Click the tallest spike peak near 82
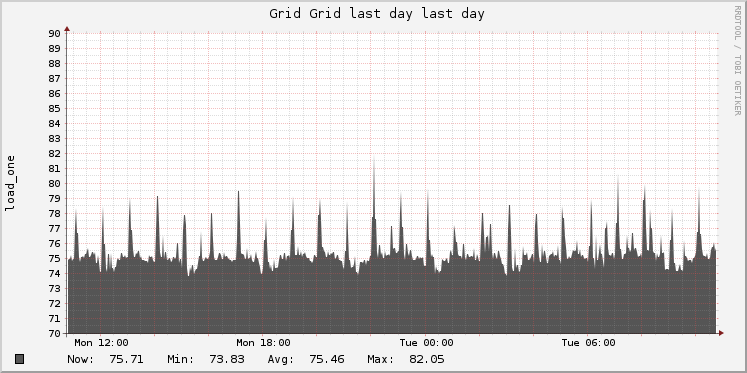This screenshot has width=747, height=373. 374,158
